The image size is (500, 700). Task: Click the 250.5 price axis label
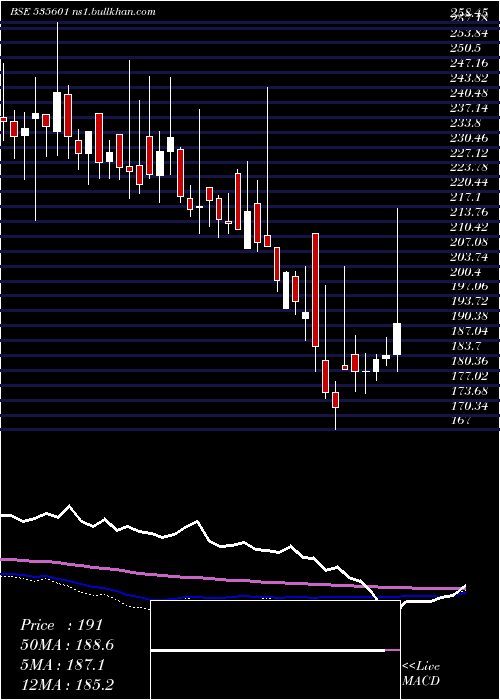[465, 48]
